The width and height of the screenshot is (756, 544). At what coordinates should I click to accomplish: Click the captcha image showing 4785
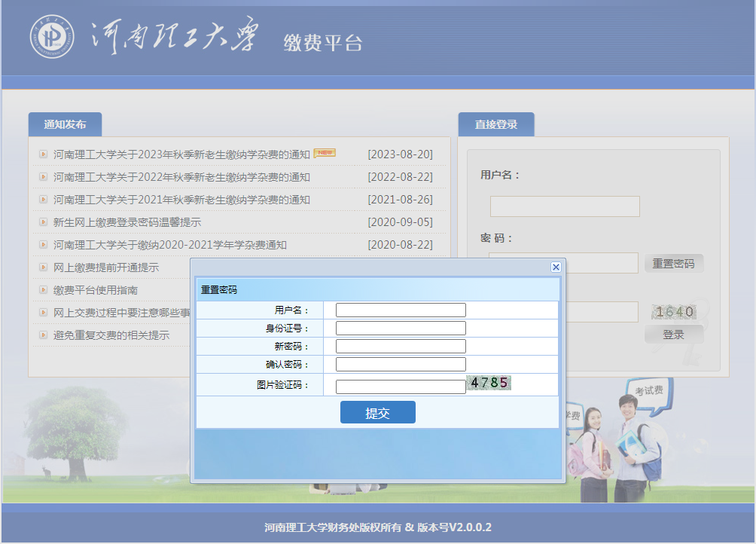point(489,384)
